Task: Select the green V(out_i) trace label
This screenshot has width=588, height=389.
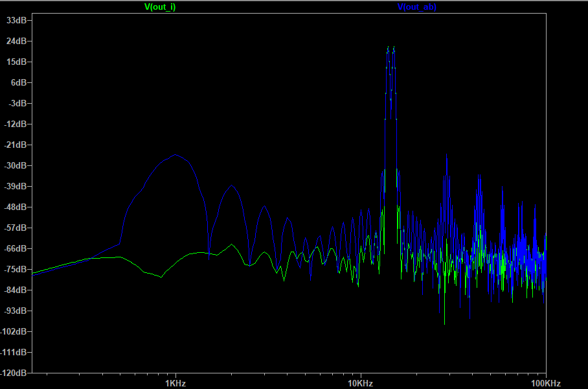Action: point(160,6)
